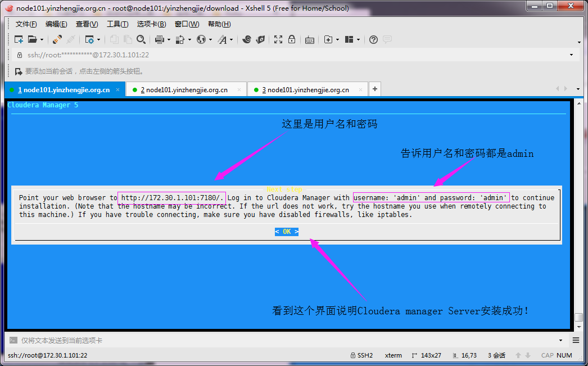This screenshot has height=366, width=588.
Task: Close tab 1 with its X
Action: pos(117,90)
